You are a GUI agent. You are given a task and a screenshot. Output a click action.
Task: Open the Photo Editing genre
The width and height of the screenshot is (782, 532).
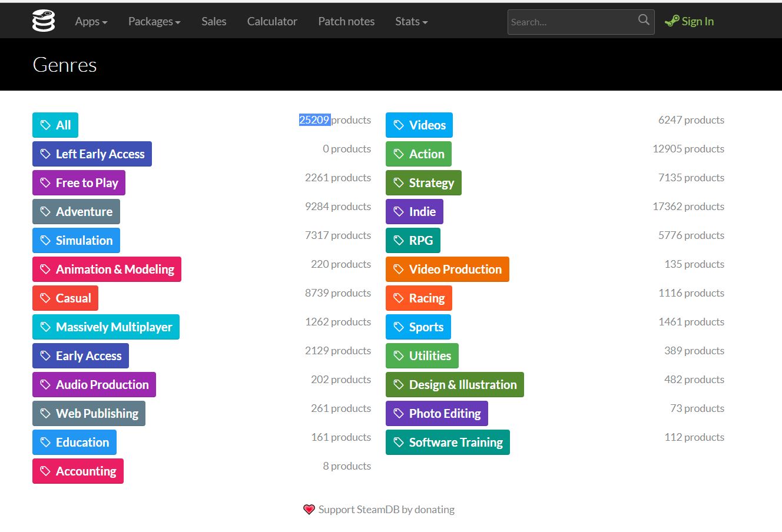(437, 413)
